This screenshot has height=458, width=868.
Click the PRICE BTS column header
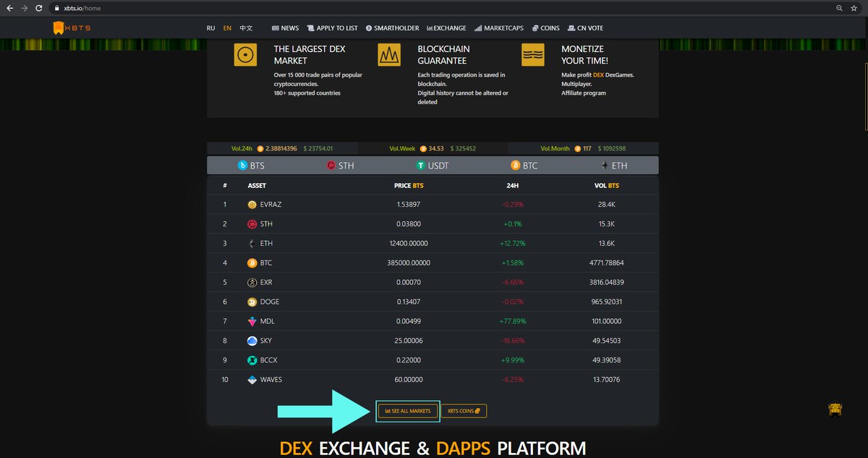[409, 185]
